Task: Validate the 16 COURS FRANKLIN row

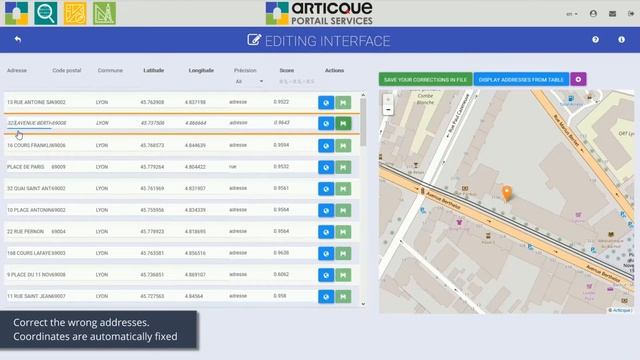Action: pyautogui.click(x=343, y=146)
